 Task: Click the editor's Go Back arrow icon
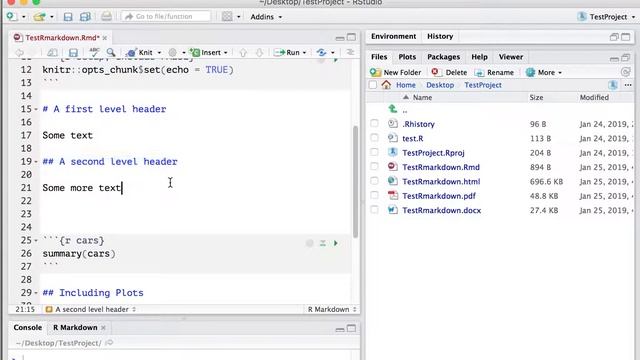[19, 53]
